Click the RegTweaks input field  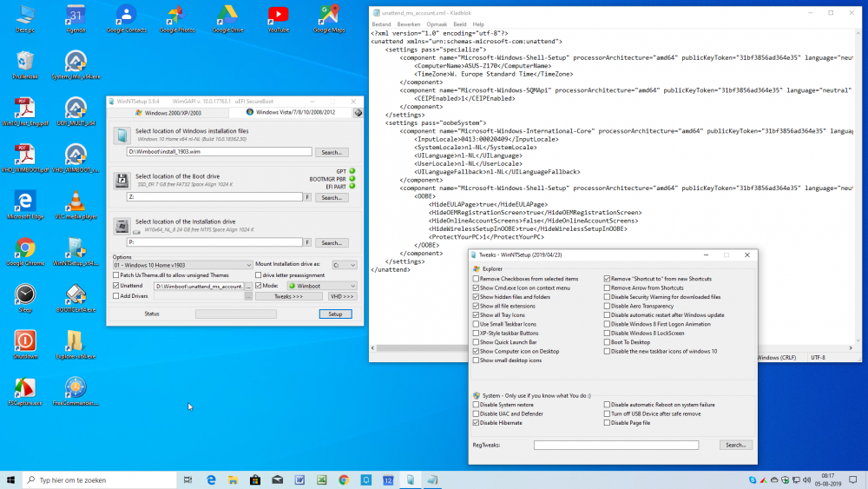pos(615,445)
